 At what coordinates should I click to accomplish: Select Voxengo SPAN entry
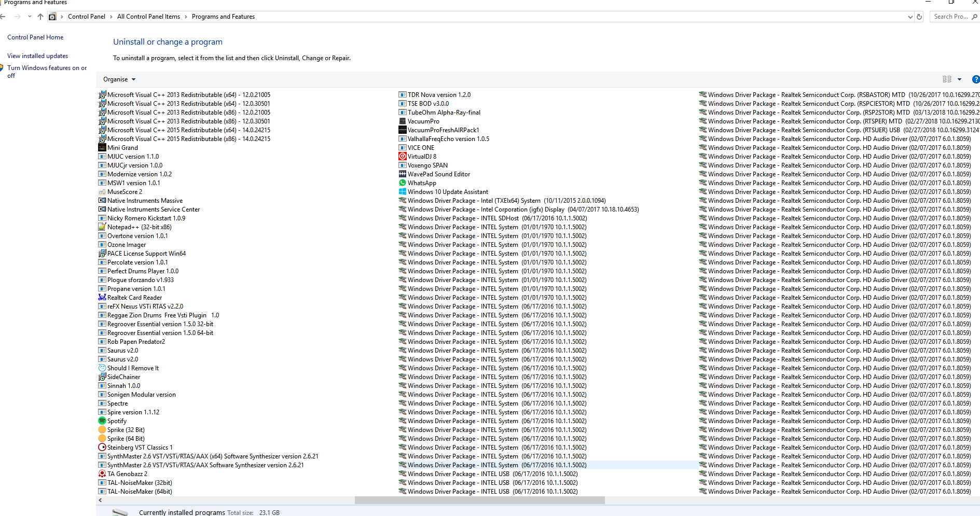[x=427, y=165]
